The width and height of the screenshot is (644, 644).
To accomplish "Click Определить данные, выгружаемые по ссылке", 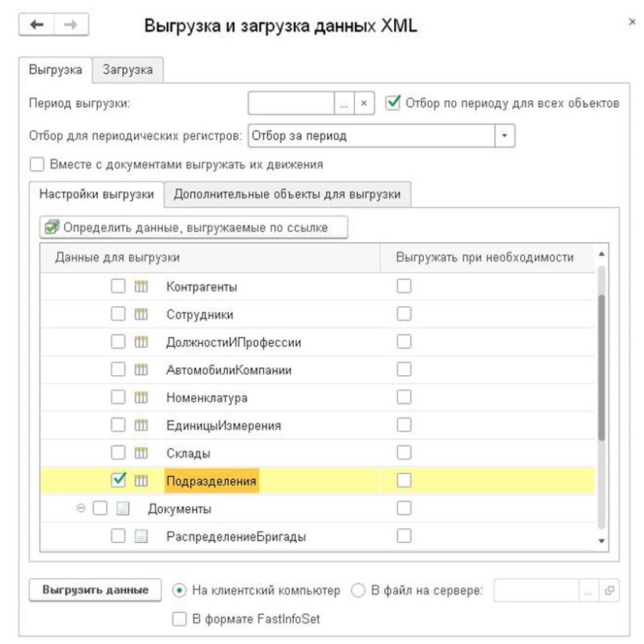I will pyautogui.click(x=194, y=228).
